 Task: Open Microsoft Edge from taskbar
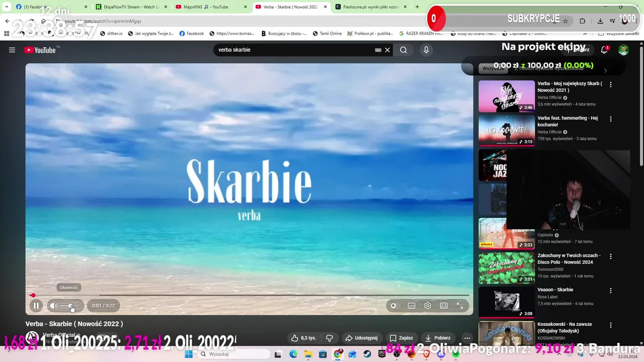pos(293,354)
